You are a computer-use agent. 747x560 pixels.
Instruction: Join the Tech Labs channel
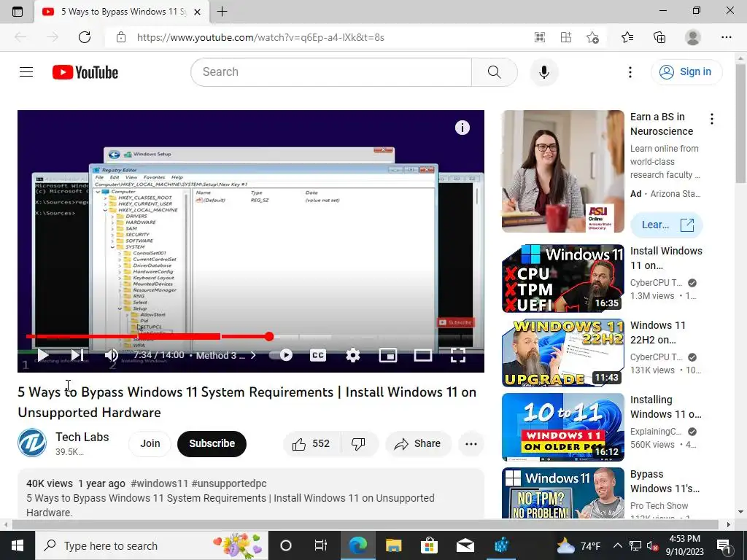pos(150,443)
